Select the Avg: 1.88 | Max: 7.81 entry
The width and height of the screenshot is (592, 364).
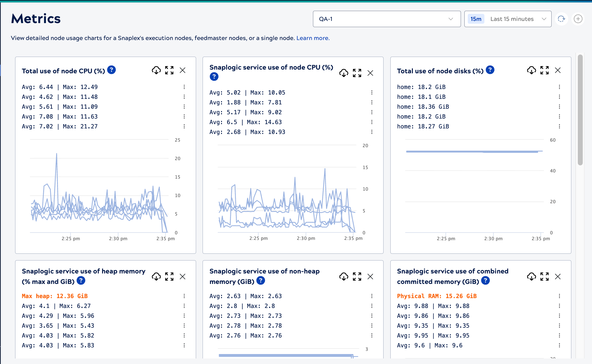click(x=245, y=102)
